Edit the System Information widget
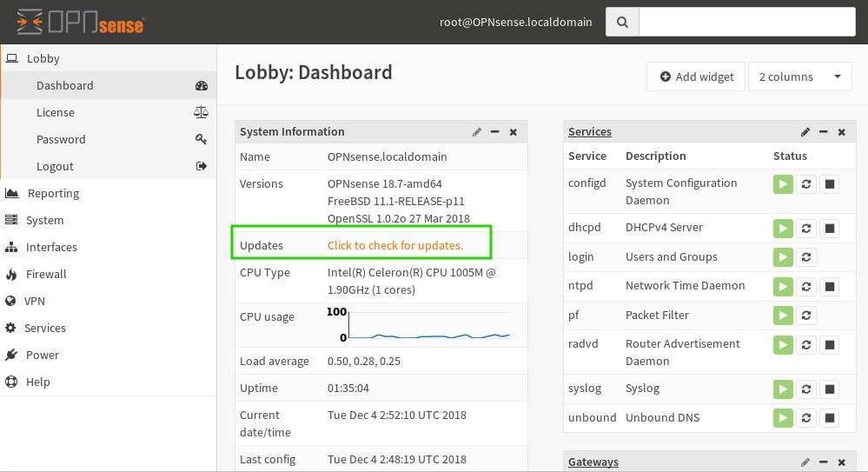Viewport: 868px width, 472px height. tap(477, 132)
